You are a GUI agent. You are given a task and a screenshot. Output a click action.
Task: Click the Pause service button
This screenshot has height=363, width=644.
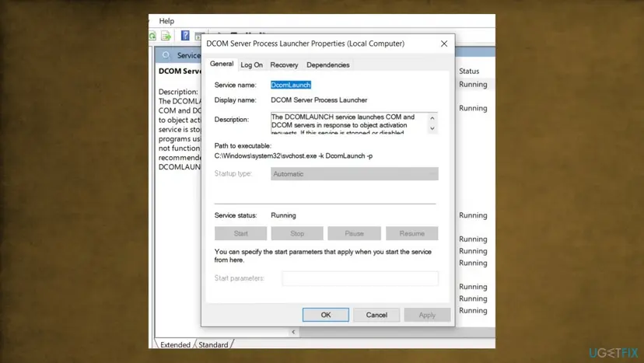[x=354, y=233]
